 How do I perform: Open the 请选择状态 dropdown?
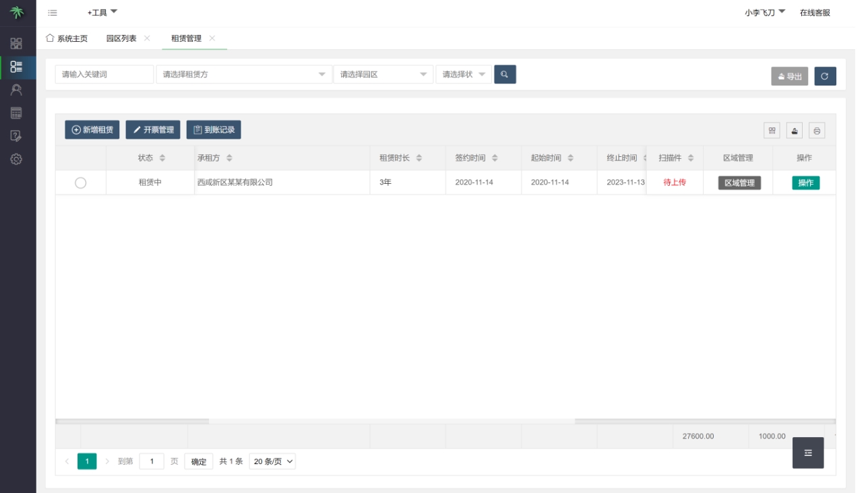464,74
